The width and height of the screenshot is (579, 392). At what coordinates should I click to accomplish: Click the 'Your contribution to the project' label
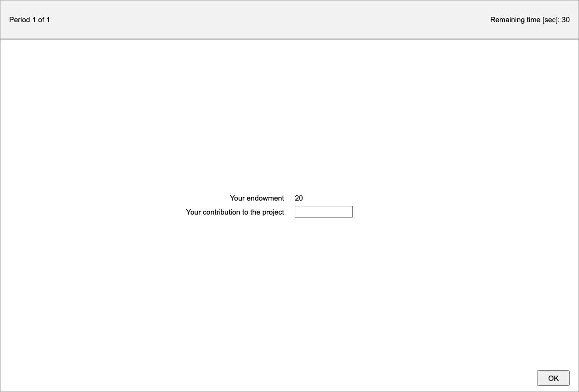tap(235, 212)
